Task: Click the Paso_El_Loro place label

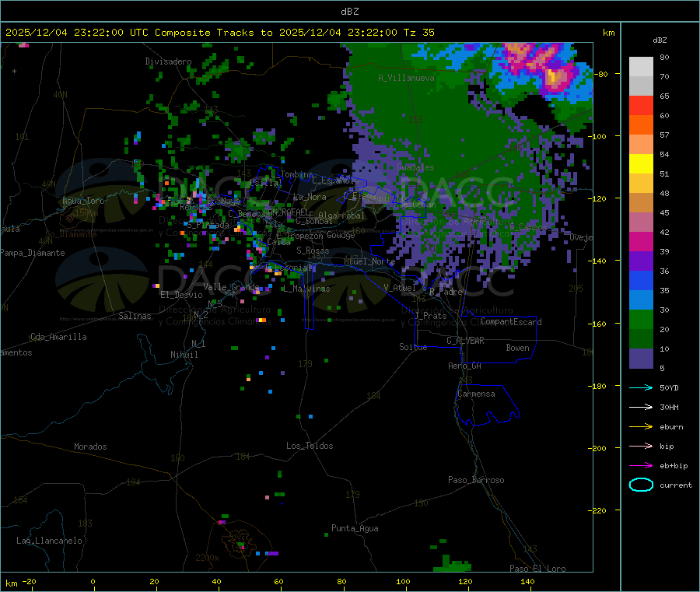Action: (x=537, y=569)
